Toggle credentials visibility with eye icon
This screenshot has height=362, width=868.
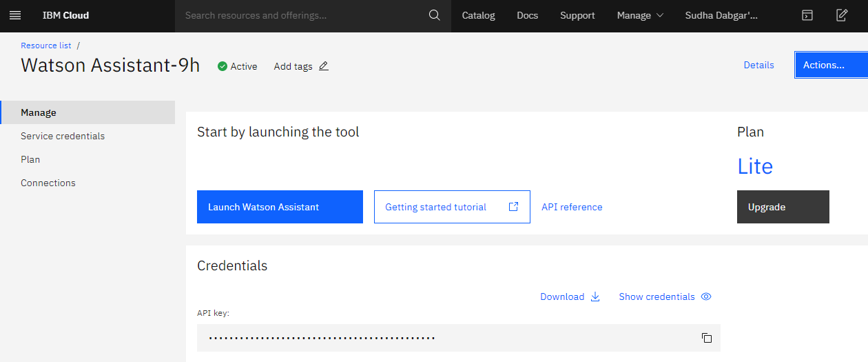tap(705, 296)
